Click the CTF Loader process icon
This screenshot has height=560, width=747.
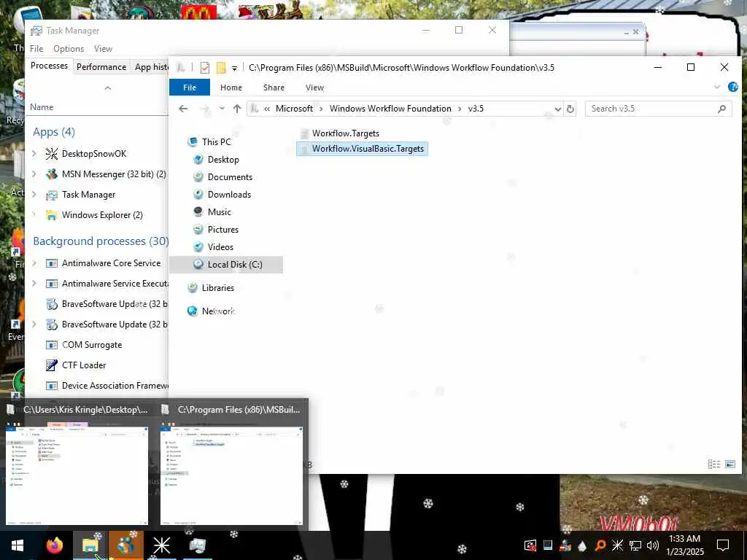click(52, 365)
